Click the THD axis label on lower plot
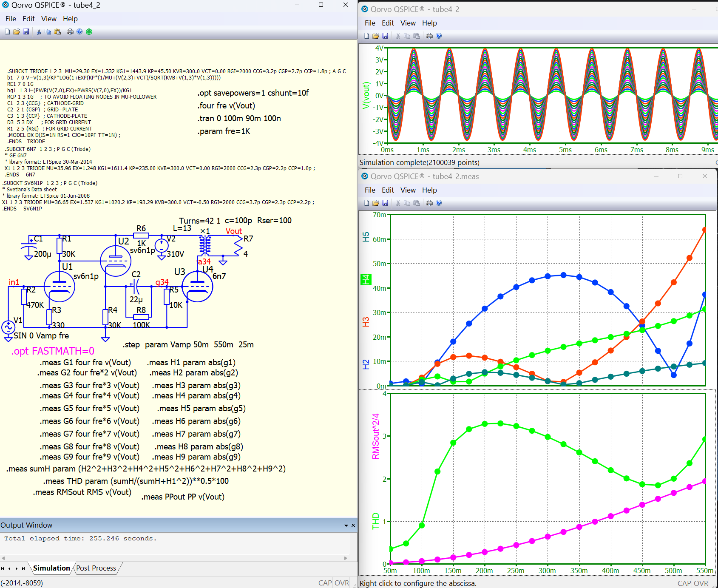The height and width of the screenshot is (588, 718). point(375,521)
